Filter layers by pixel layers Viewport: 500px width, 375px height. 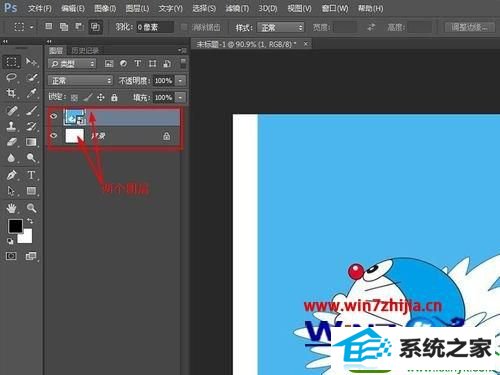coord(109,64)
